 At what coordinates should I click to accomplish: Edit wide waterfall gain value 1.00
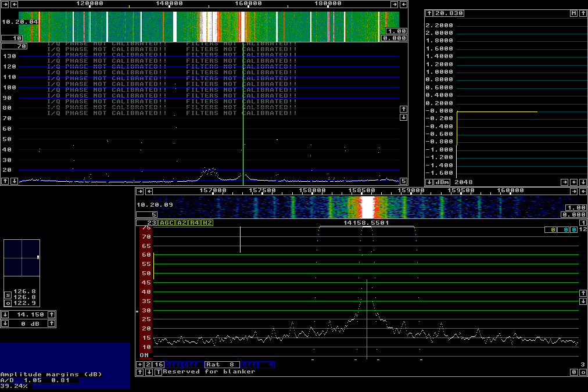click(x=396, y=31)
